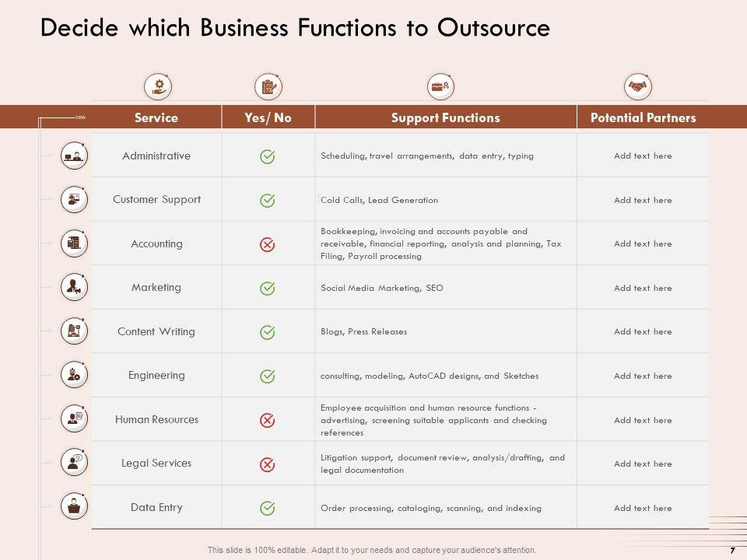This screenshot has width=747, height=560.
Task: Click the Accounting calculator icon
Action: pyautogui.click(x=74, y=243)
